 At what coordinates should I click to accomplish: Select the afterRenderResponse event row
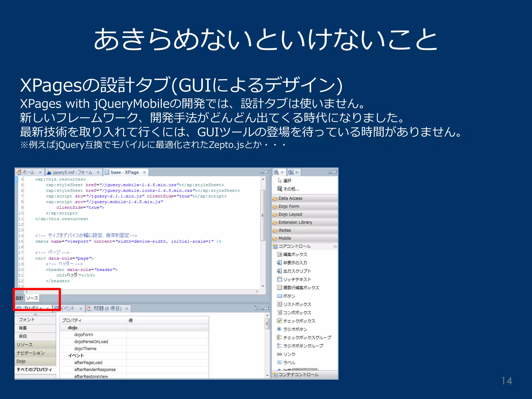(x=134, y=370)
